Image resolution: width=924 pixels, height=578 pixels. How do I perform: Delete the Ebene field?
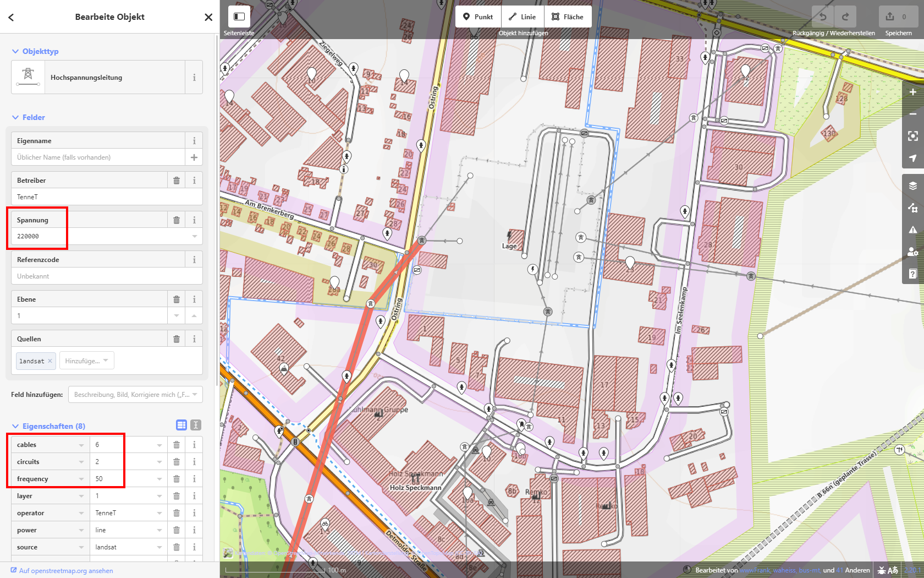click(177, 299)
